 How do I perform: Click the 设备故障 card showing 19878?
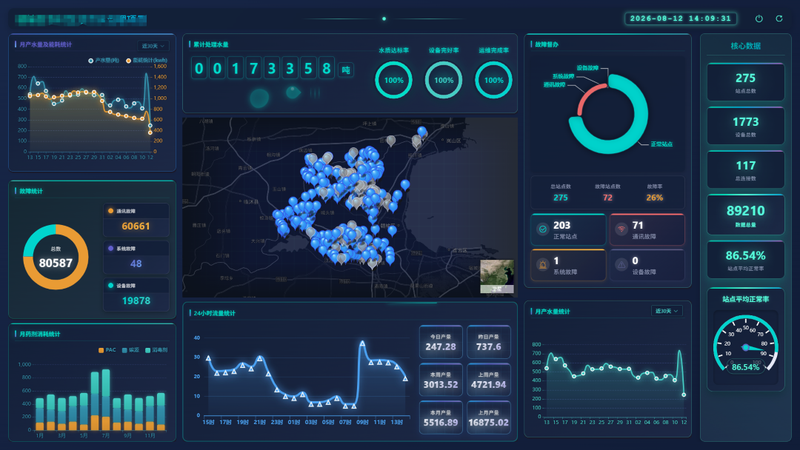136,294
